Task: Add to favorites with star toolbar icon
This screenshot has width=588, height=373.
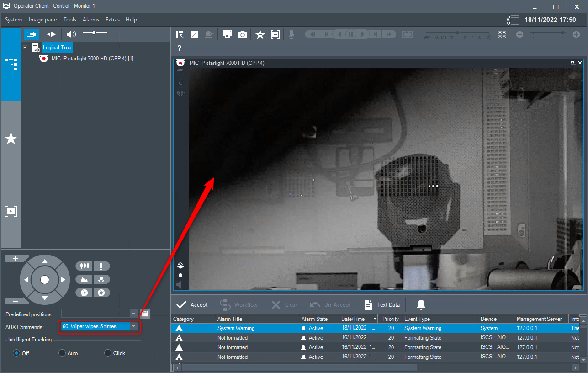Action: (260, 34)
